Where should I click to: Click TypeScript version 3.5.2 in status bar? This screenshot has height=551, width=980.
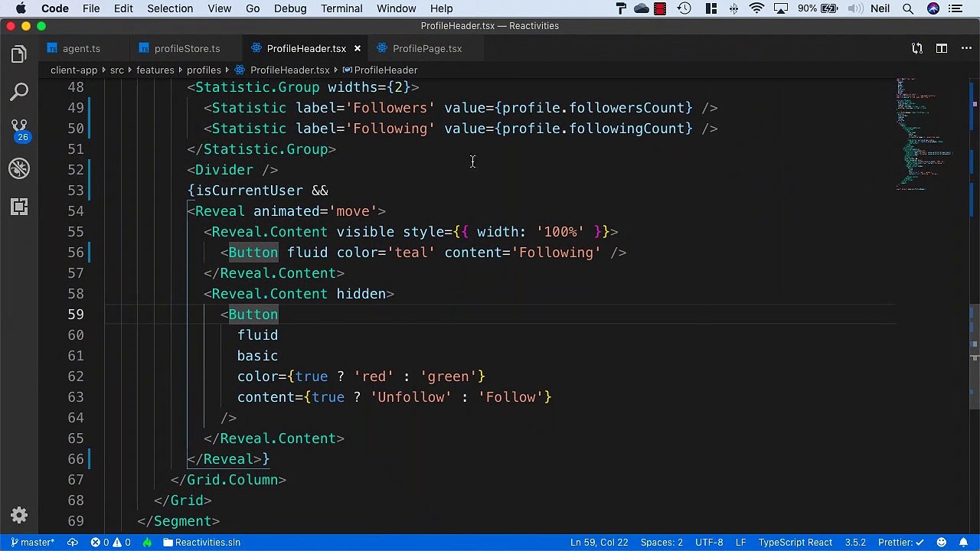(855, 542)
